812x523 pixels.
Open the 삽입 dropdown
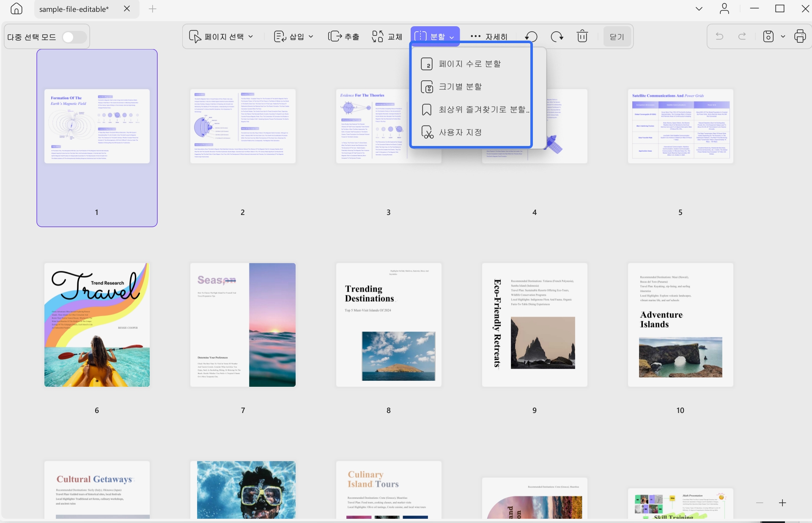click(x=294, y=36)
